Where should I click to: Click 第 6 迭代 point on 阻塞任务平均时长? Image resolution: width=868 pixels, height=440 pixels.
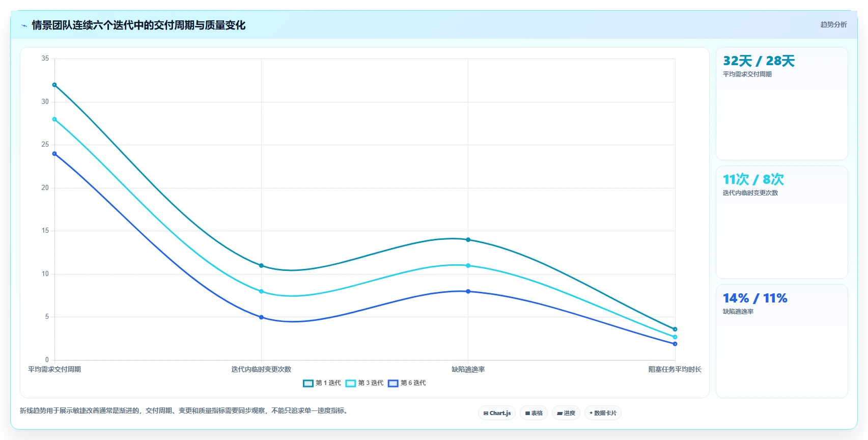point(675,344)
